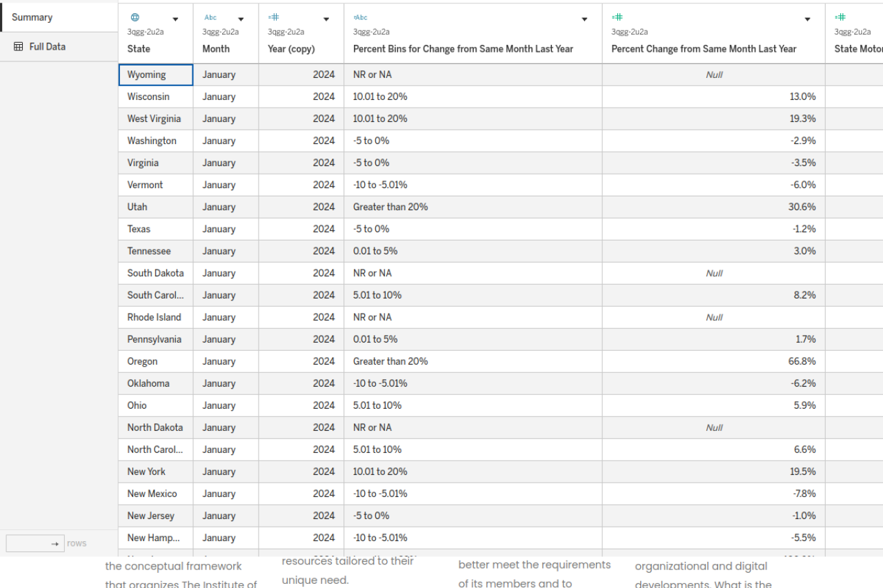Expand the Year (copy) column dropdown

tap(326, 19)
